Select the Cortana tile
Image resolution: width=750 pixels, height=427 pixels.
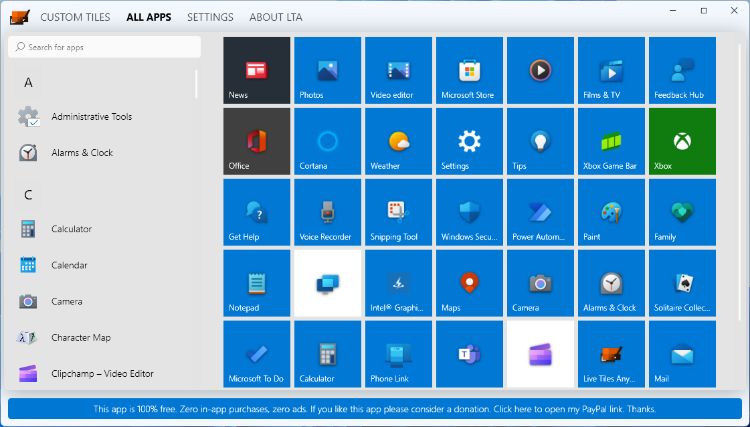pos(327,141)
